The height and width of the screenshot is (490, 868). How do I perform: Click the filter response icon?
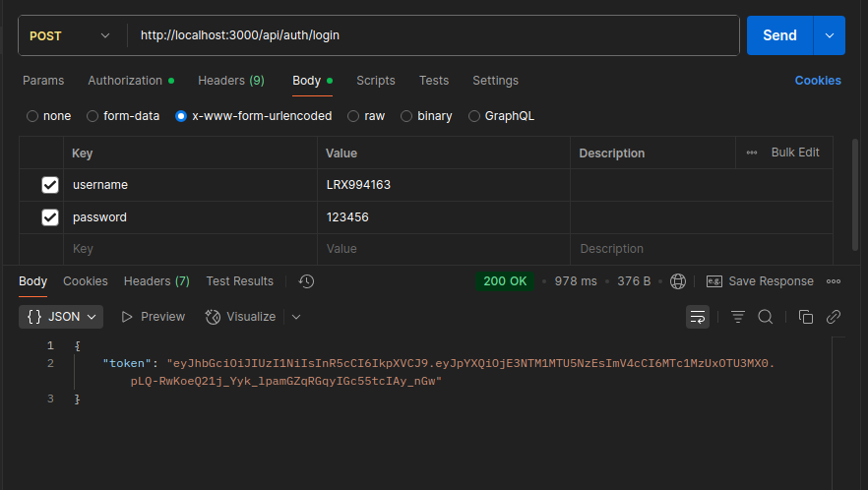coord(738,317)
